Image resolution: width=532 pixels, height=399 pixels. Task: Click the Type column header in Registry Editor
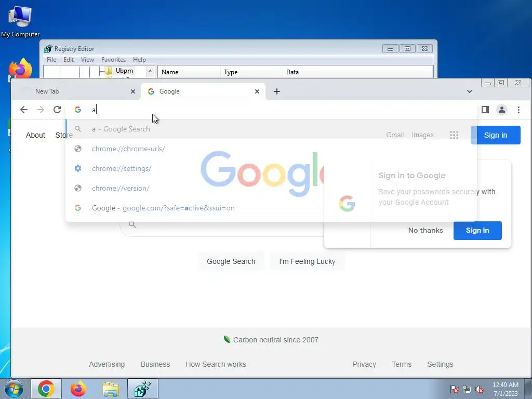[251, 72]
